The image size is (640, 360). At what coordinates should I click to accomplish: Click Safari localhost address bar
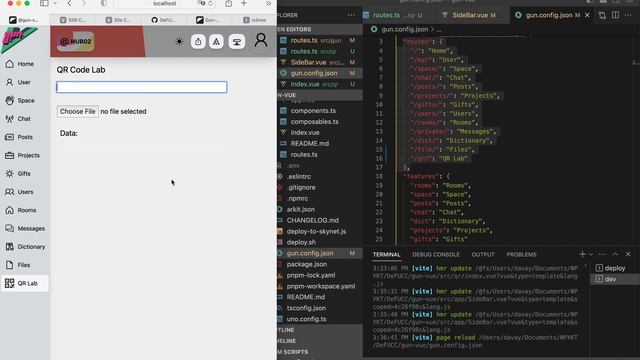click(164, 3)
